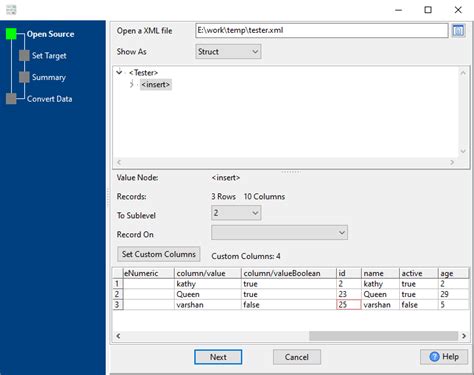Viewport: 474px width, 375px height.
Task: Click the app icon in title bar
Action: click(11, 10)
